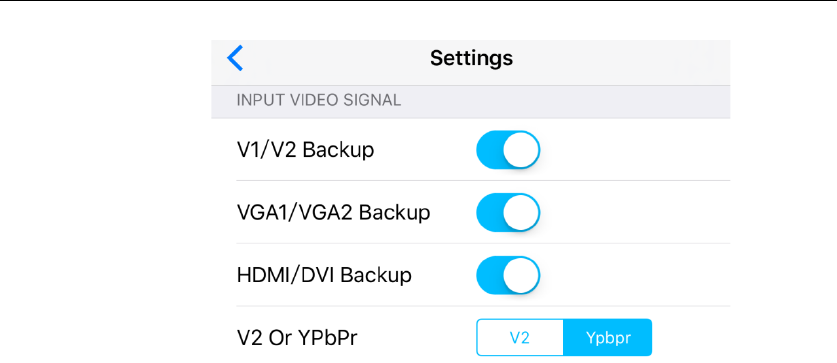Image resolution: width=837 pixels, height=363 pixels.
Task: Click the HDMI/DVI Backup label
Action: click(x=324, y=275)
